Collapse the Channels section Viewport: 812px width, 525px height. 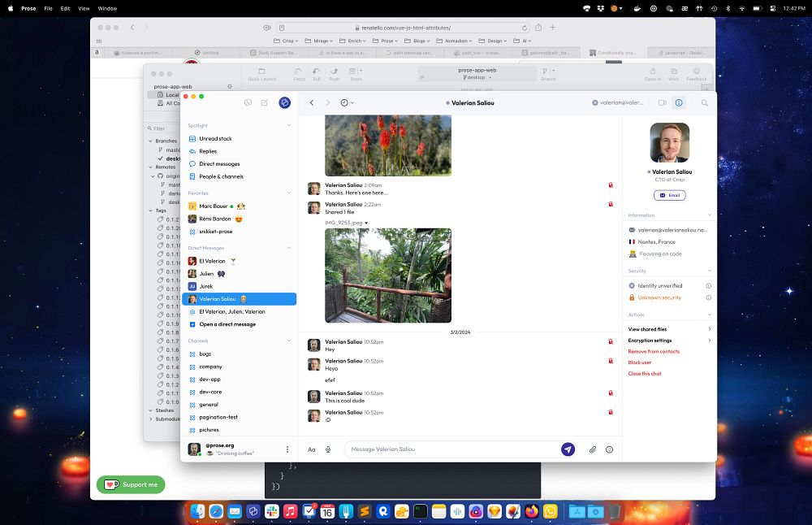coord(289,341)
